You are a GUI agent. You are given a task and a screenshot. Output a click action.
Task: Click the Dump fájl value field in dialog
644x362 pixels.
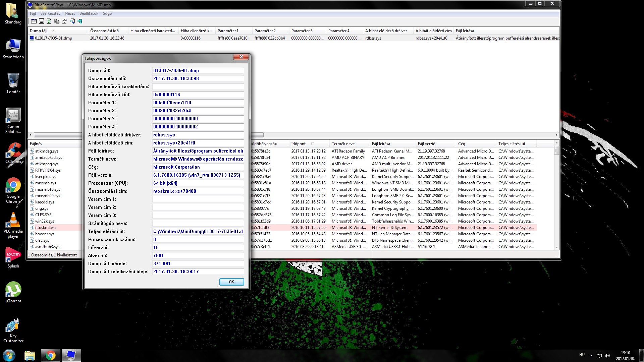click(198, 70)
